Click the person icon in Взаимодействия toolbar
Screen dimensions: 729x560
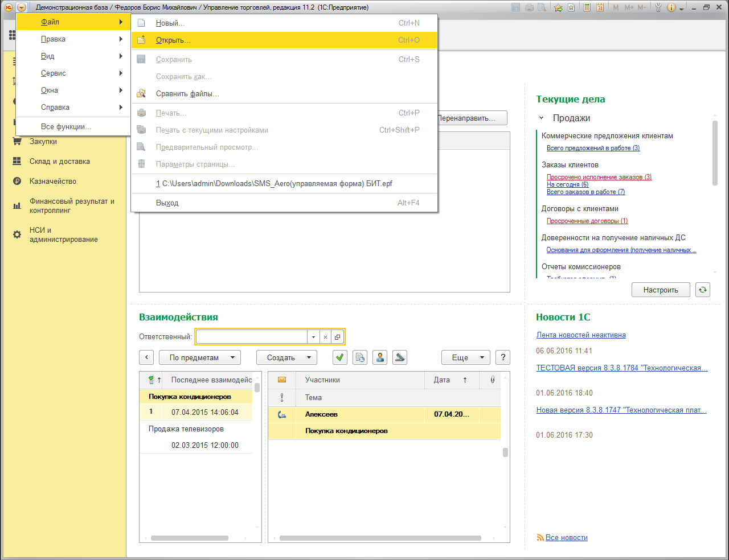click(380, 357)
